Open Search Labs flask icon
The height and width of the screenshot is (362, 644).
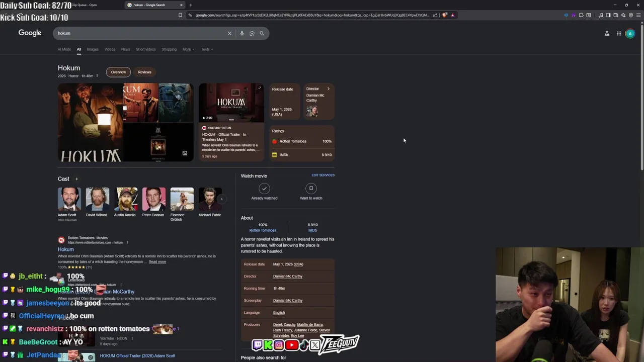[x=607, y=34]
